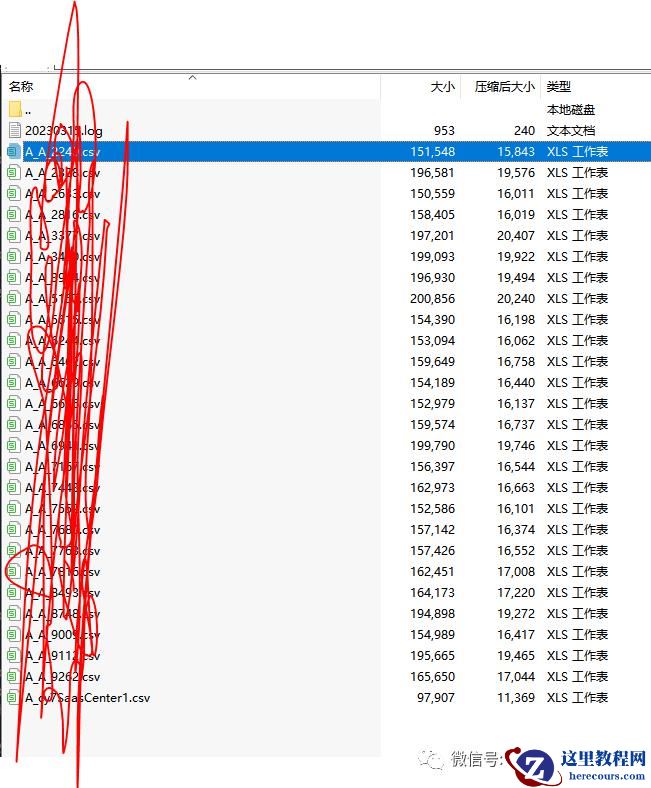Click the CSV icon in the highlighted 151,548 row
Image resolution: width=651 pixels, height=788 pixels.
click(x=13, y=151)
